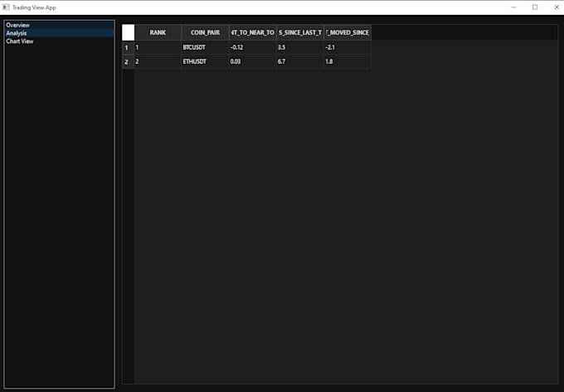Select Analysis in the sidebar list

pyautogui.click(x=60, y=33)
